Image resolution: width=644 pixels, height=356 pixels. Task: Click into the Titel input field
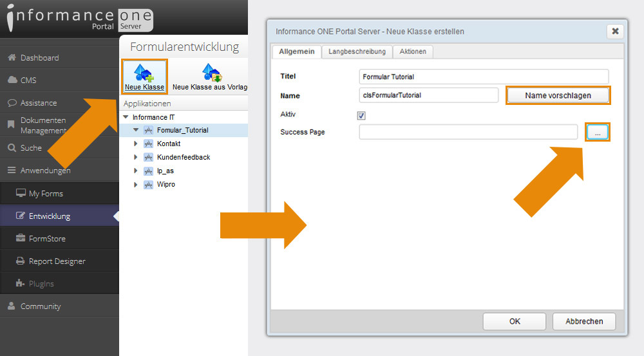click(x=484, y=77)
